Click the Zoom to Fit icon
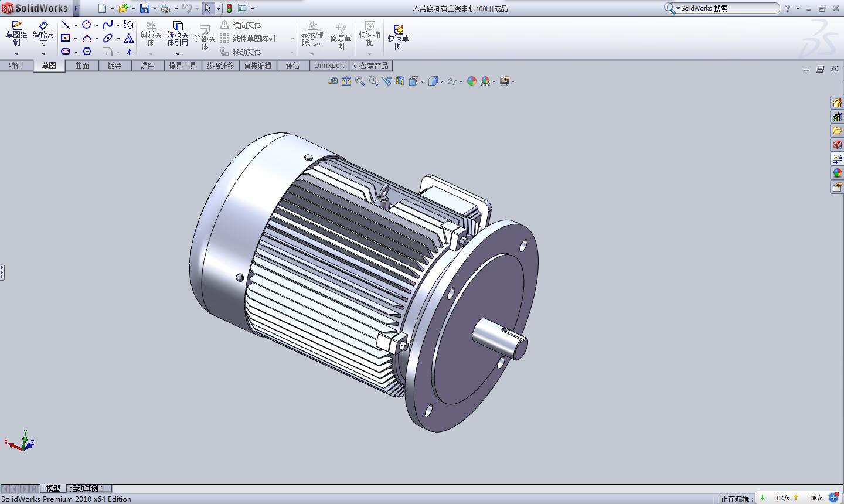 [360, 81]
